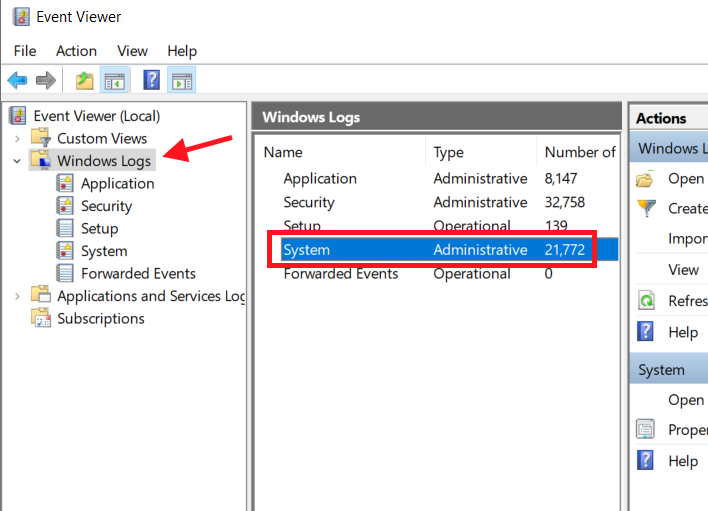This screenshot has width=708, height=511.
Task: Select the highlighted System row in list
Action: [449, 250]
